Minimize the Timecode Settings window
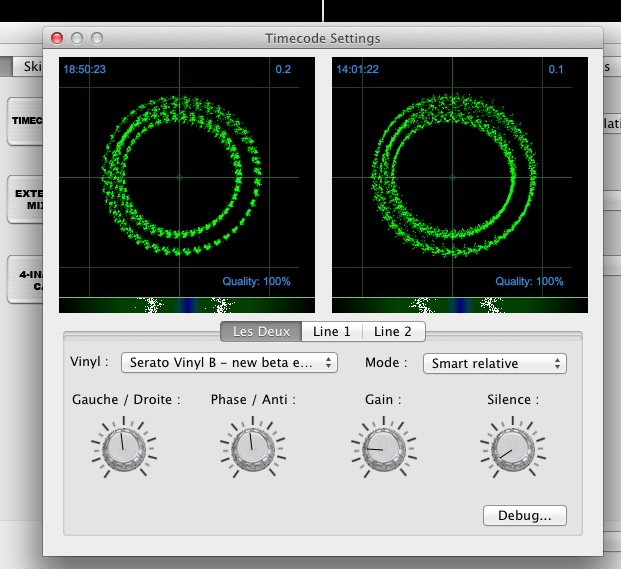Viewport: 621px width, 569px height. click(x=77, y=38)
